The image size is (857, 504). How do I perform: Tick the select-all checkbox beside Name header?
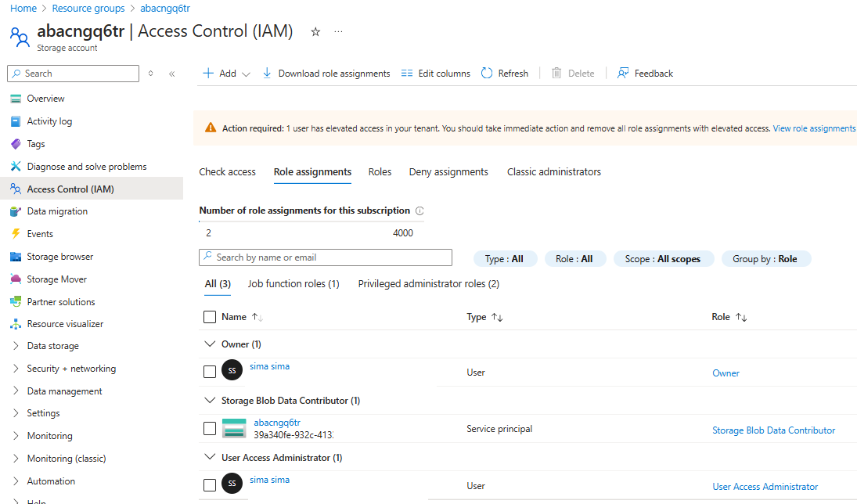point(209,317)
